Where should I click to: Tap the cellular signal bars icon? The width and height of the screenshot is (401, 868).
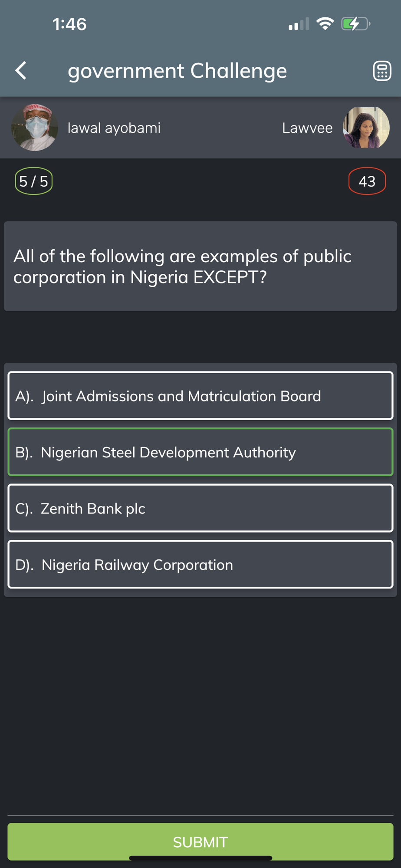click(299, 24)
